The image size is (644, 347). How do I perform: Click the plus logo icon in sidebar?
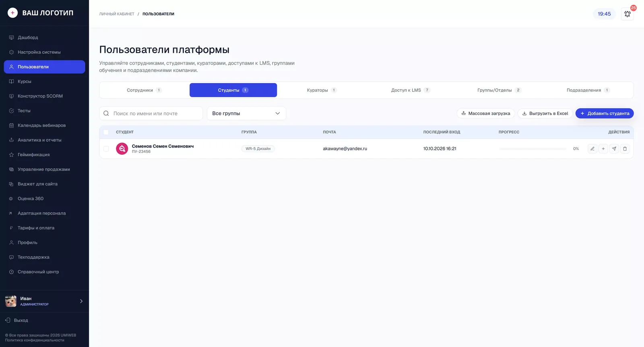[x=12, y=13]
